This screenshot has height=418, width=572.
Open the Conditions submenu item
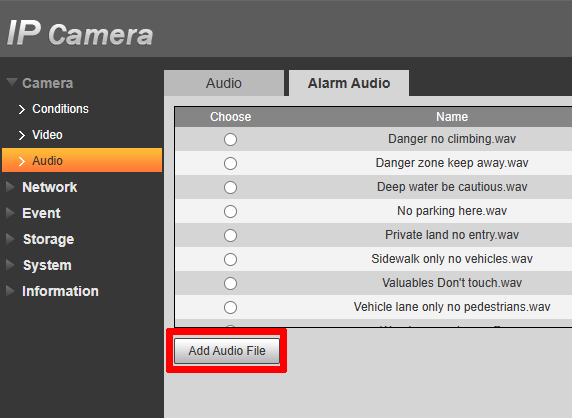click(x=60, y=109)
